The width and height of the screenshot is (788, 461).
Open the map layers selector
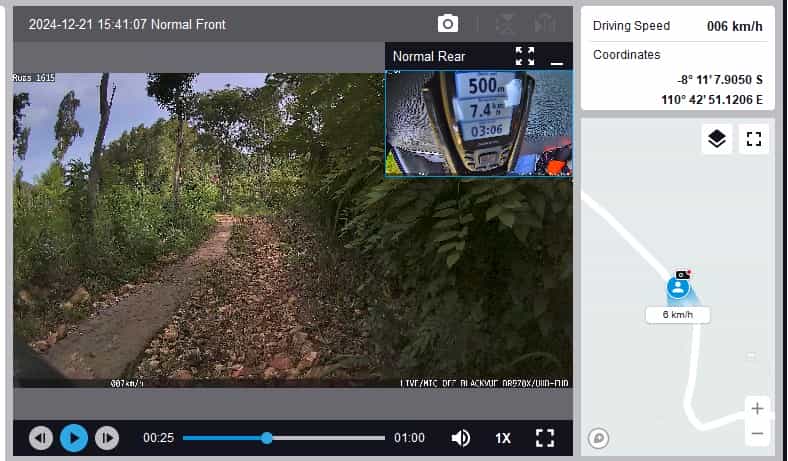point(716,139)
